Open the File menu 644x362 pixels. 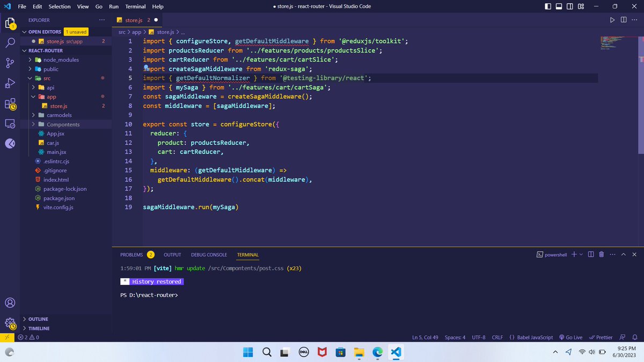point(22,6)
